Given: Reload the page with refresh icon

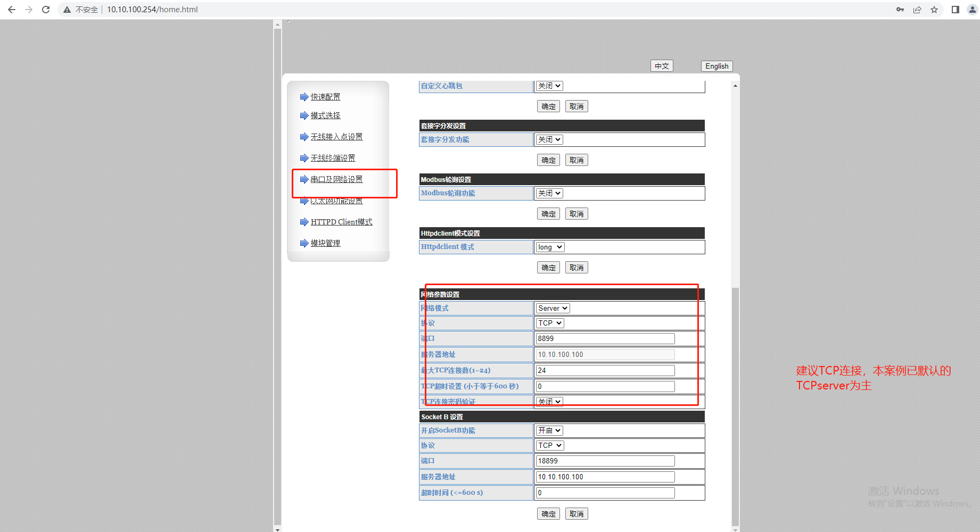Looking at the screenshot, I should (46, 10).
